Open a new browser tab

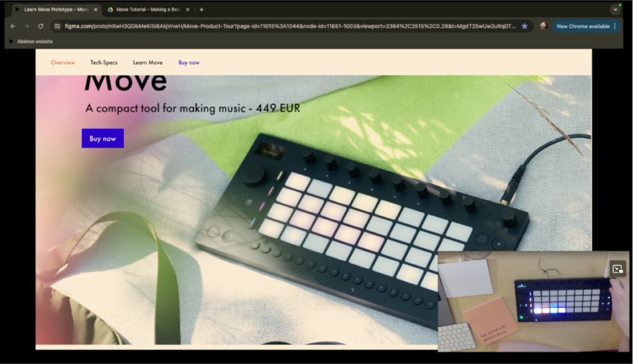click(x=202, y=10)
